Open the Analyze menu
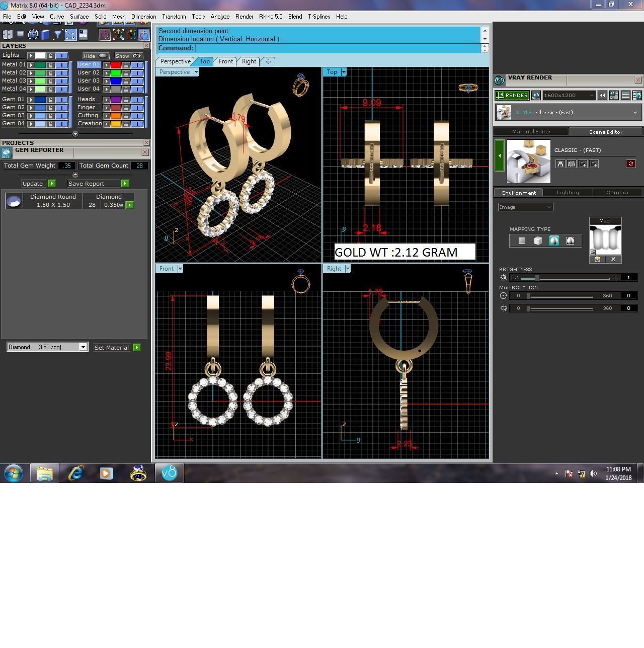644x648 pixels. click(x=220, y=17)
